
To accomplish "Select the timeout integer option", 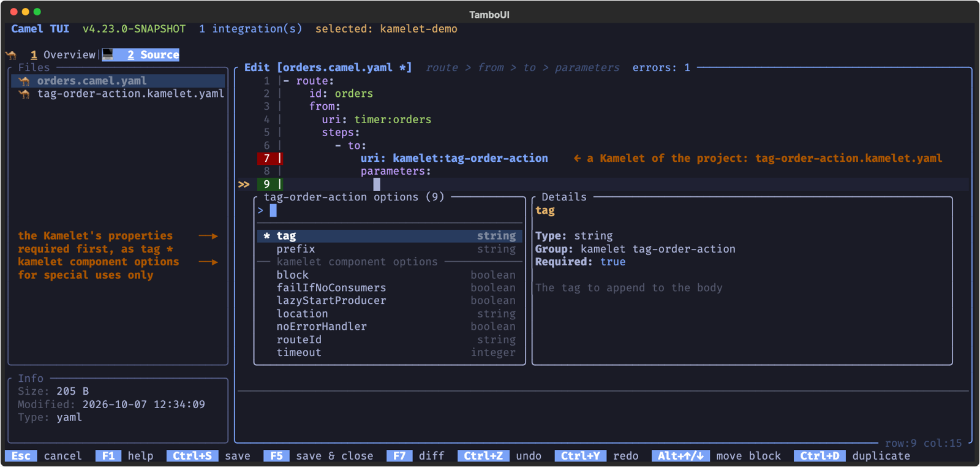I will tap(390, 352).
